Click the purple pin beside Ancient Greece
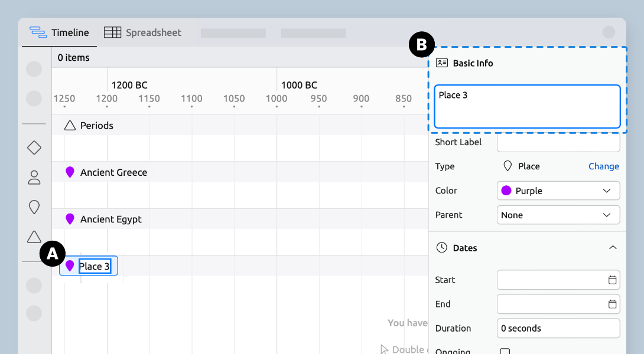The height and width of the screenshot is (354, 644). point(70,172)
